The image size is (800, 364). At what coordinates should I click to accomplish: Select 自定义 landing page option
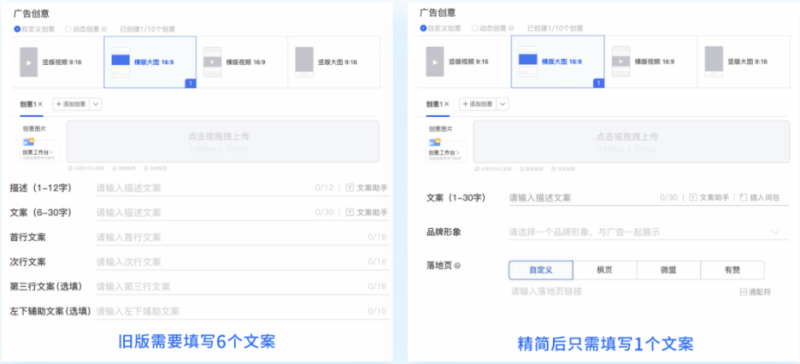pos(541,270)
